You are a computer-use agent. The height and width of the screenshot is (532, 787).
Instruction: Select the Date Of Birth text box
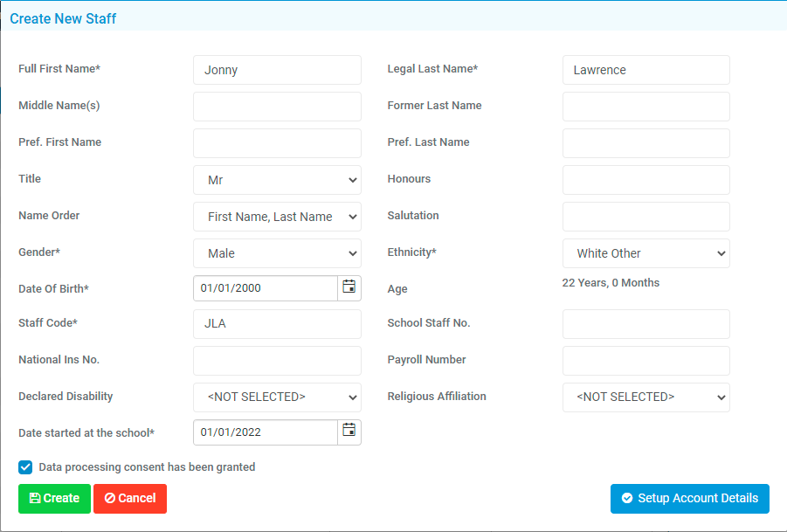pyautogui.click(x=266, y=288)
